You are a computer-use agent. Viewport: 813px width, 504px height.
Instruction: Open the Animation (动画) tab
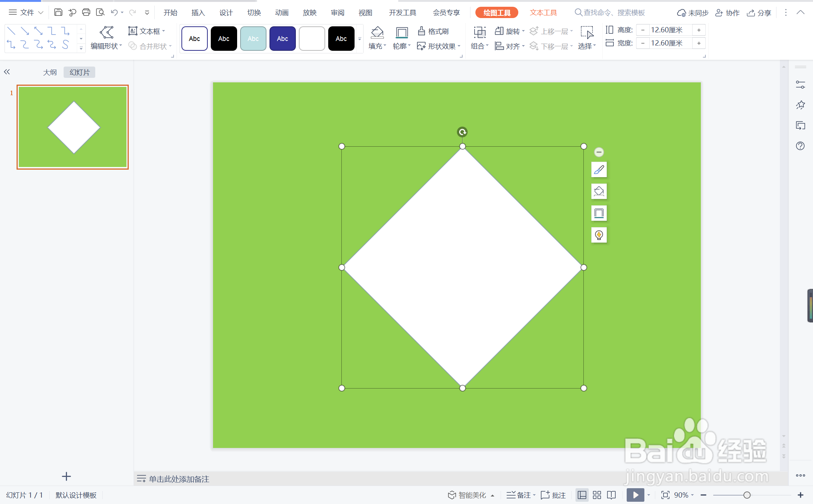coord(282,13)
